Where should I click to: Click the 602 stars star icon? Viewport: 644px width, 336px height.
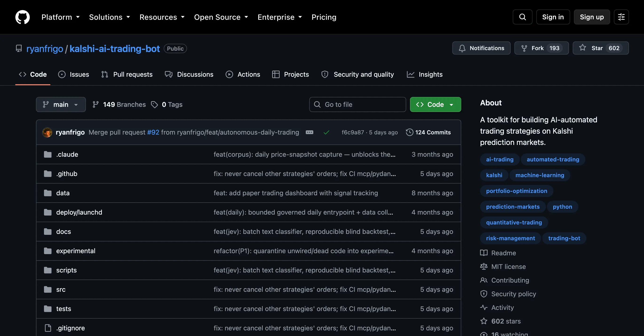484,321
